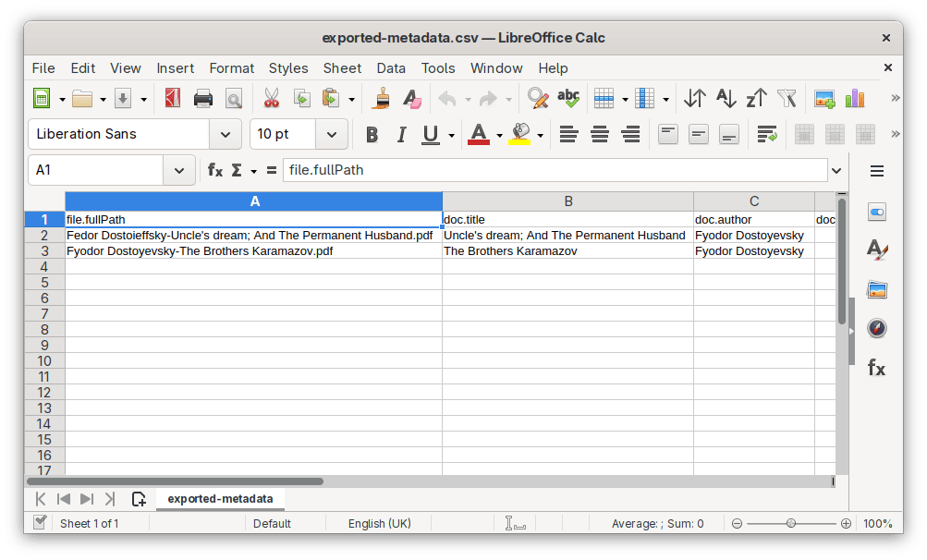Insert a chart into the sheet

pyautogui.click(x=853, y=97)
